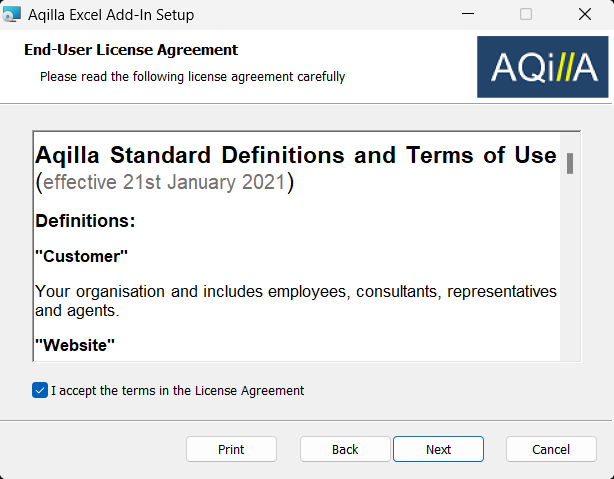This screenshot has width=614, height=479.
Task: Click the 'effective 21st January 2021' text
Action: coord(165,183)
